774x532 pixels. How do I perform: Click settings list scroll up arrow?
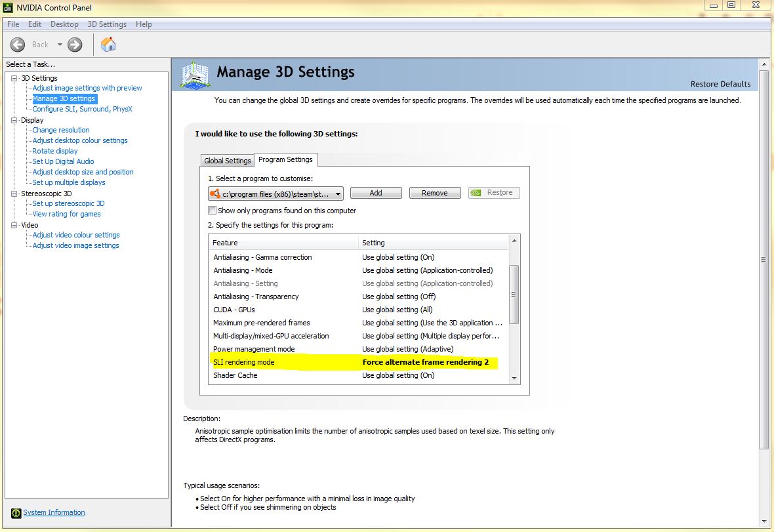[514, 241]
